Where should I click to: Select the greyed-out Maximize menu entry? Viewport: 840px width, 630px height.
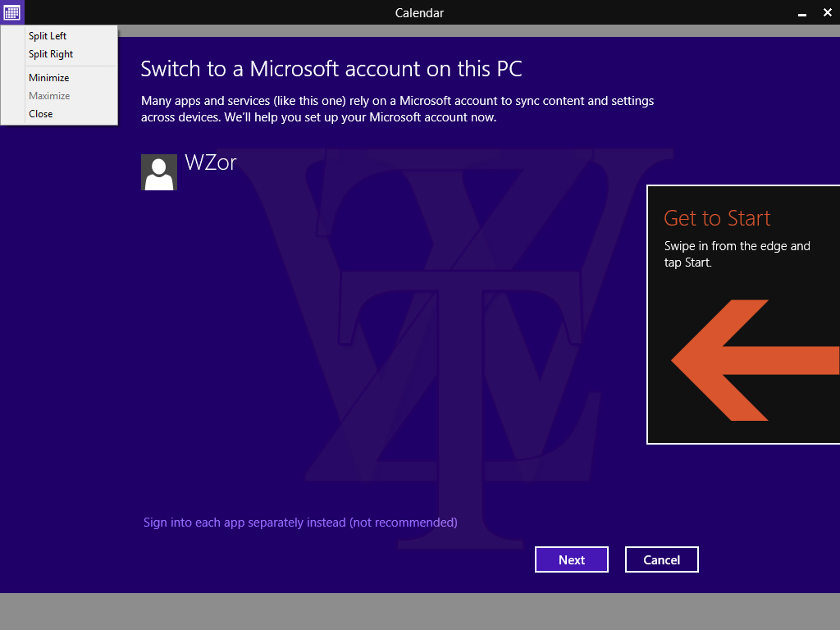(49, 96)
